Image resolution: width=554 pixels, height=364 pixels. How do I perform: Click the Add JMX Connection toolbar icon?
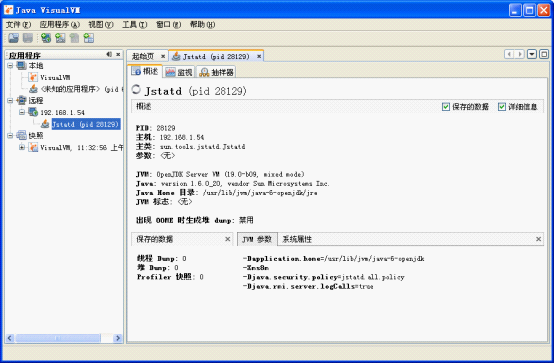pos(60,38)
